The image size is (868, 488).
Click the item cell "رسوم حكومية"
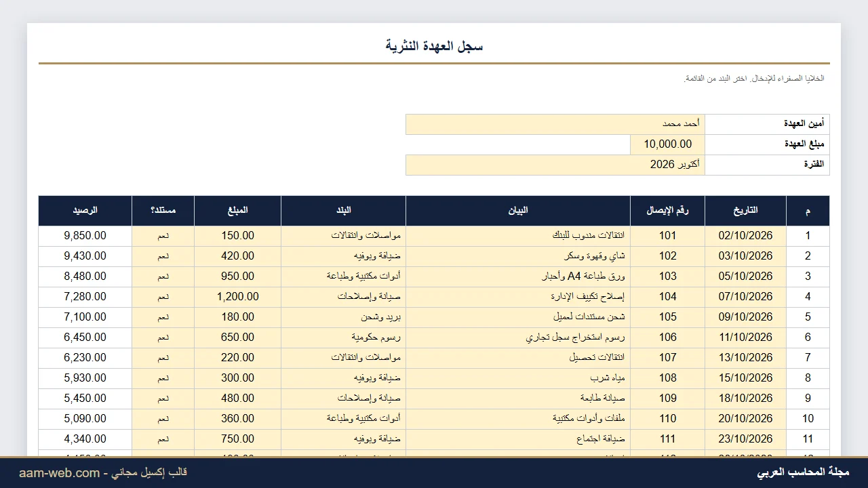point(344,338)
